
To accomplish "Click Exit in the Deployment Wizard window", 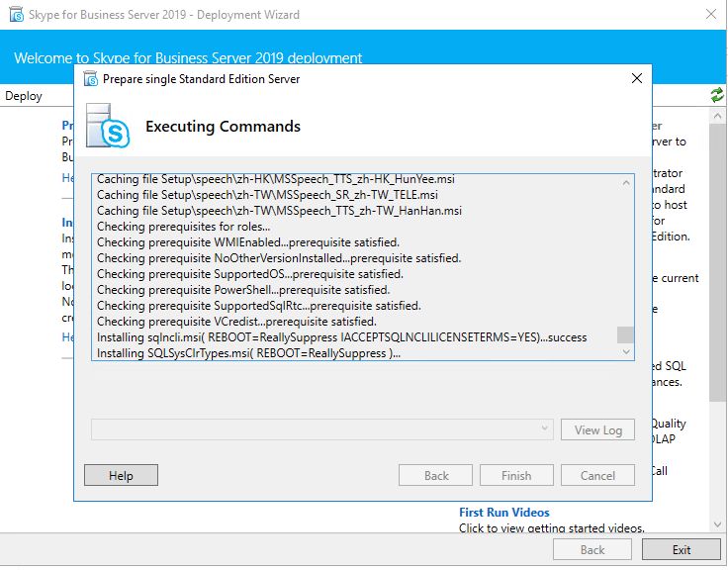I will click(x=682, y=549).
